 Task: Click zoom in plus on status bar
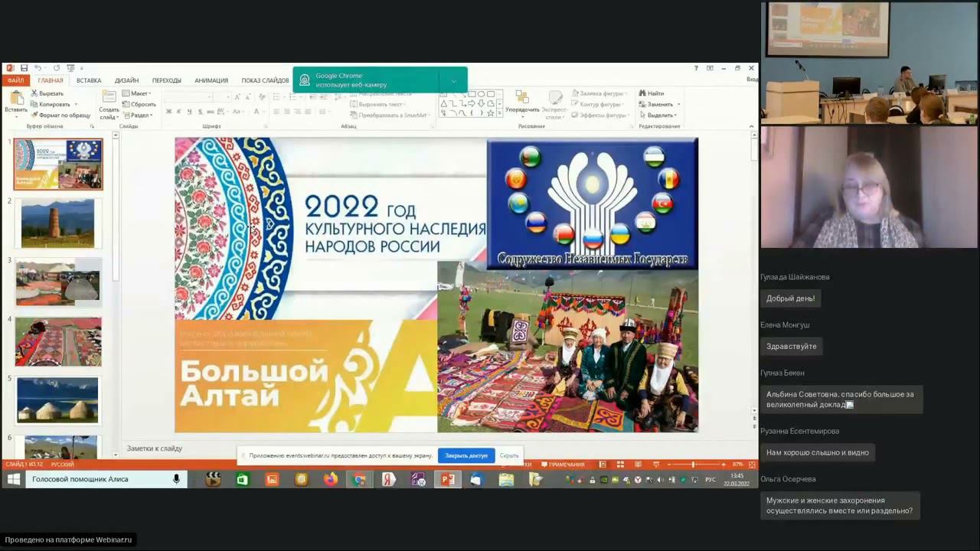click(x=724, y=465)
